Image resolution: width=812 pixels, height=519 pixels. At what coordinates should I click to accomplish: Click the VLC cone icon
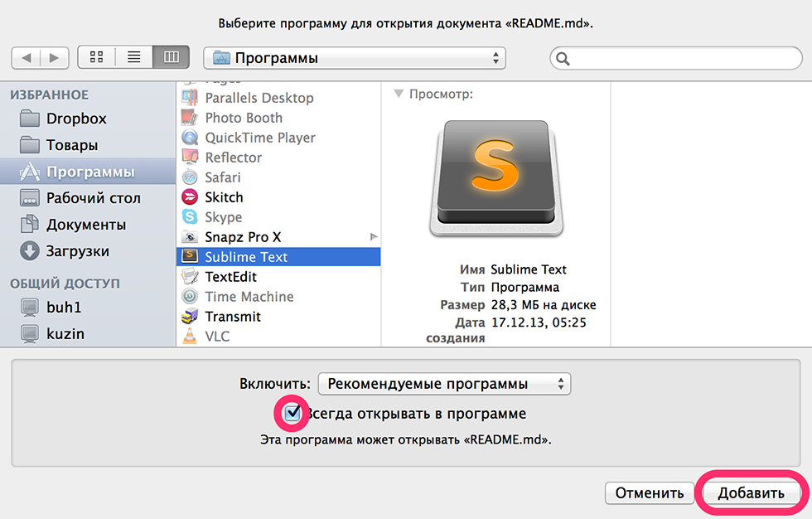(x=190, y=336)
